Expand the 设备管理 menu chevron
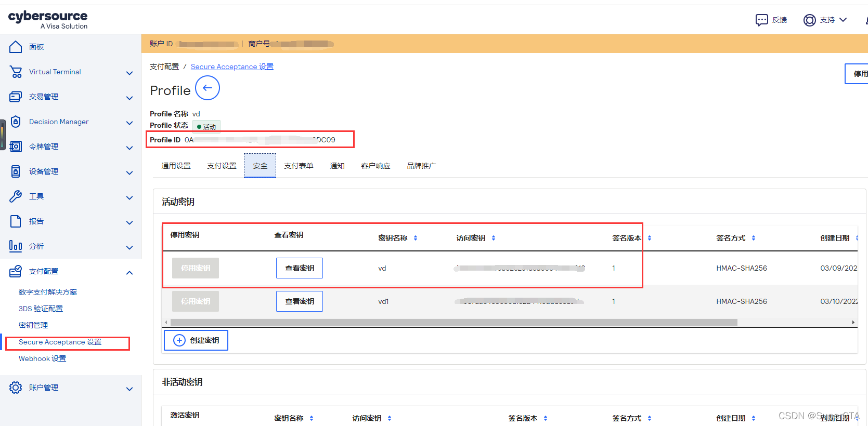 coord(129,173)
